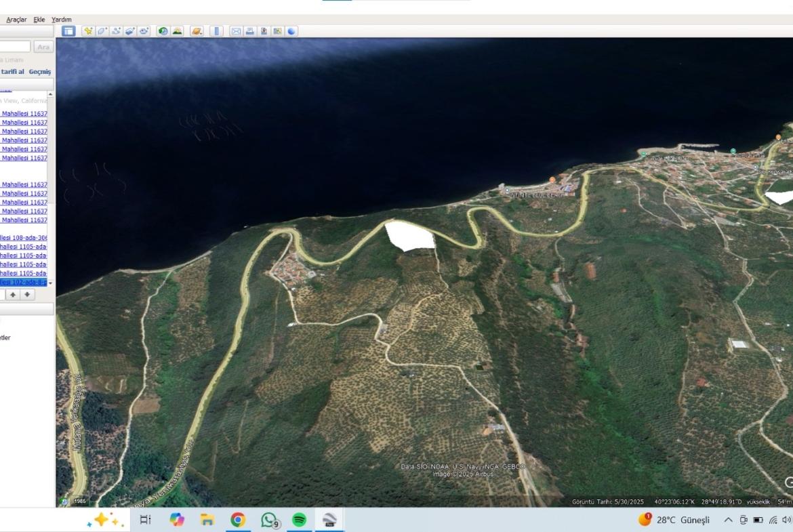Open the Araçlar menu
This screenshot has height=532, width=793.
16,20
